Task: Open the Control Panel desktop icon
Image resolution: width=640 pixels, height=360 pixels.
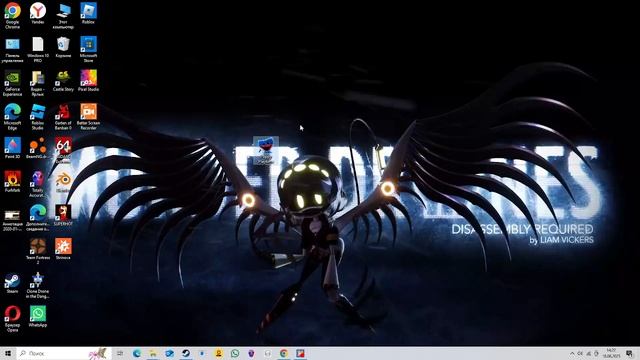Action: [12, 49]
